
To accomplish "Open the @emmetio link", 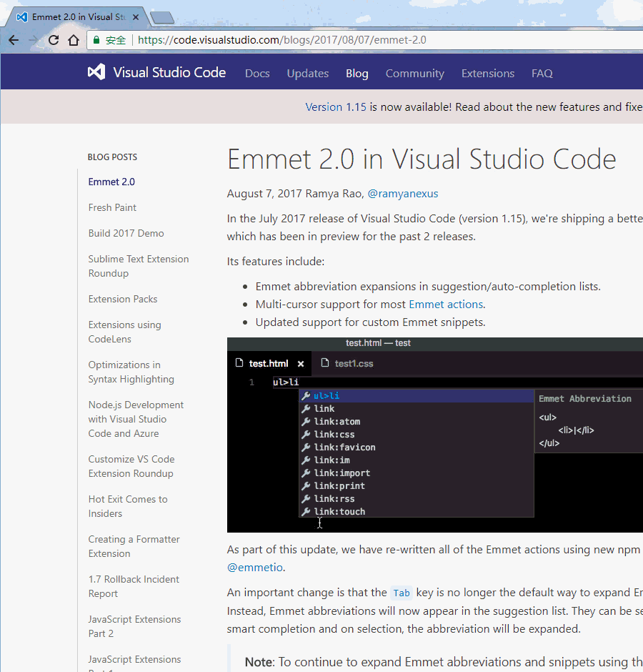I will (x=254, y=568).
